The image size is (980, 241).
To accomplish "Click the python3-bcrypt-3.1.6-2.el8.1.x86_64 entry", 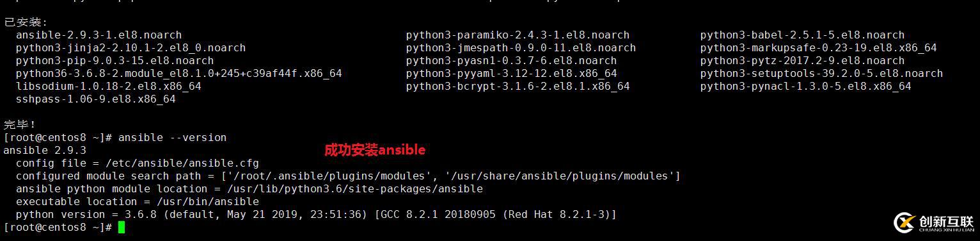I will (x=518, y=87).
